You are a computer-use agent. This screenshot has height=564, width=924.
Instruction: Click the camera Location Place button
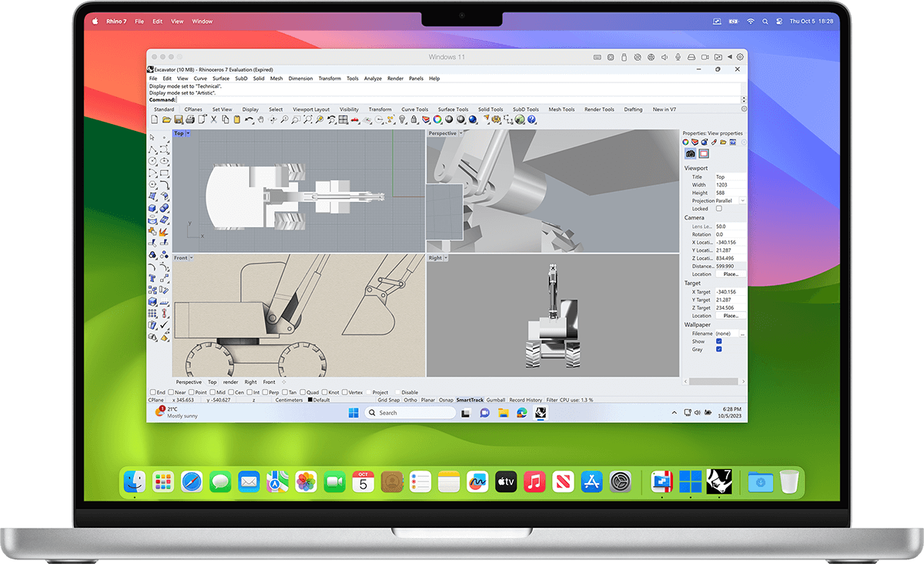click(x=729, y=273)
